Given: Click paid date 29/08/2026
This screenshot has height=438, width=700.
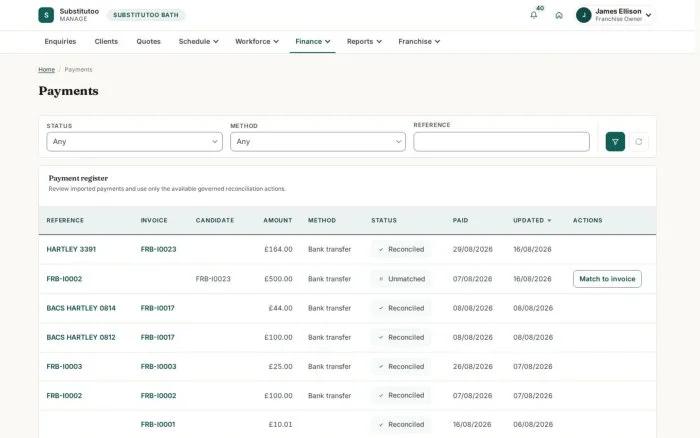Looking at the screenshot, I should tap(473, 250).
